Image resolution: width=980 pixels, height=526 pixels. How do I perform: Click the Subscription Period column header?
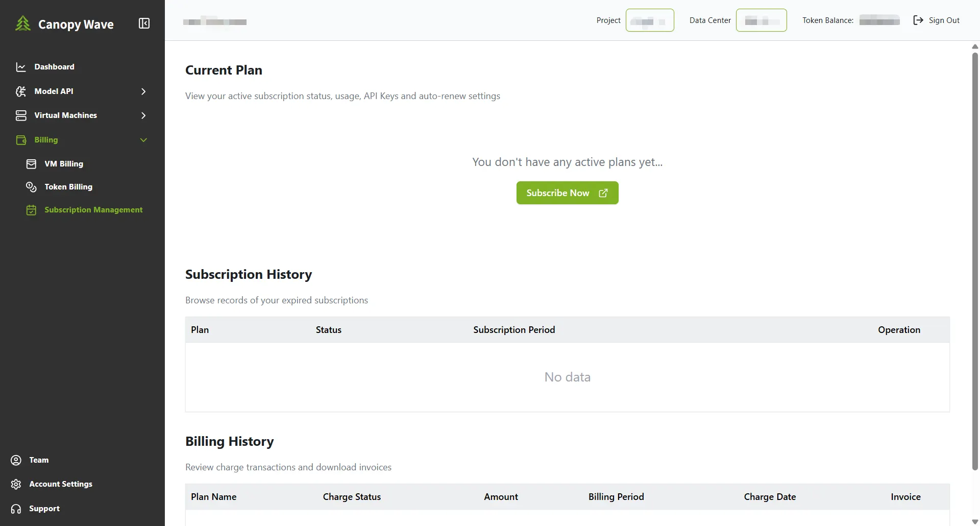tap(514, 330)
